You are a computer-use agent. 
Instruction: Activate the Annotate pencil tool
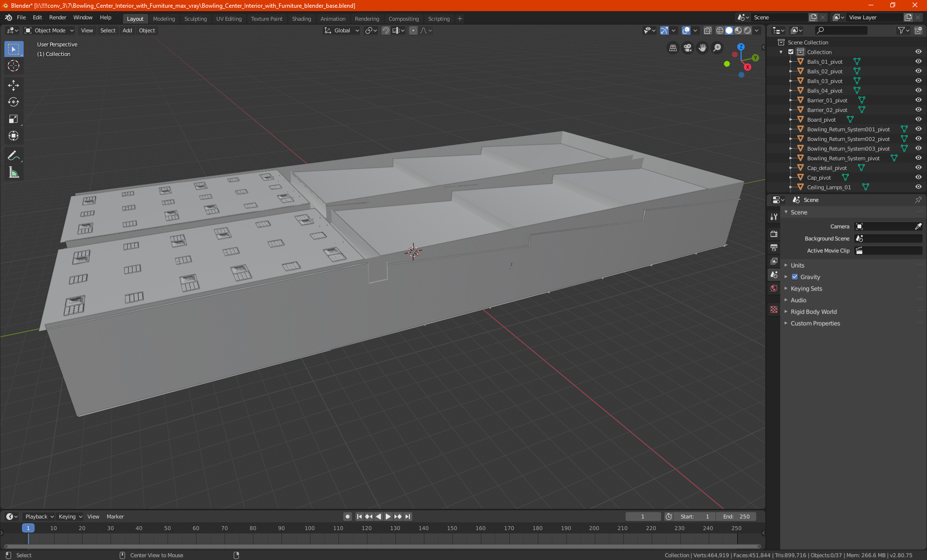pos(14,155)
